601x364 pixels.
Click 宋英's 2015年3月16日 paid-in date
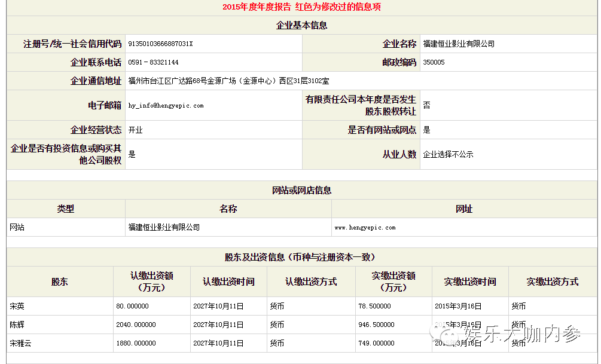click(x=458, y=306)
